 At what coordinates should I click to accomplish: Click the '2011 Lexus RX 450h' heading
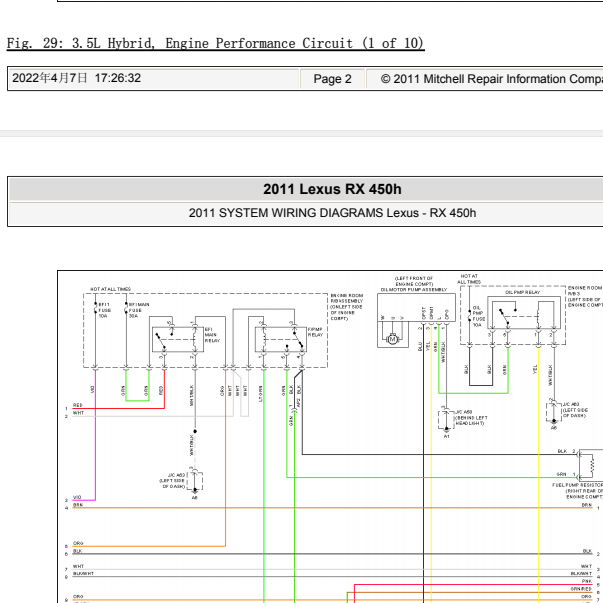[332, 189]
